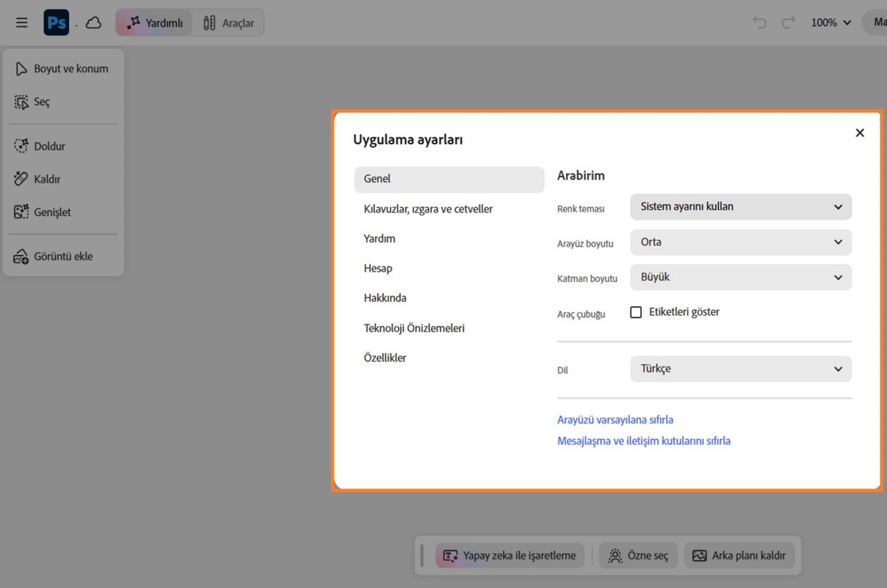Switch to Araçlar mode

229,23
